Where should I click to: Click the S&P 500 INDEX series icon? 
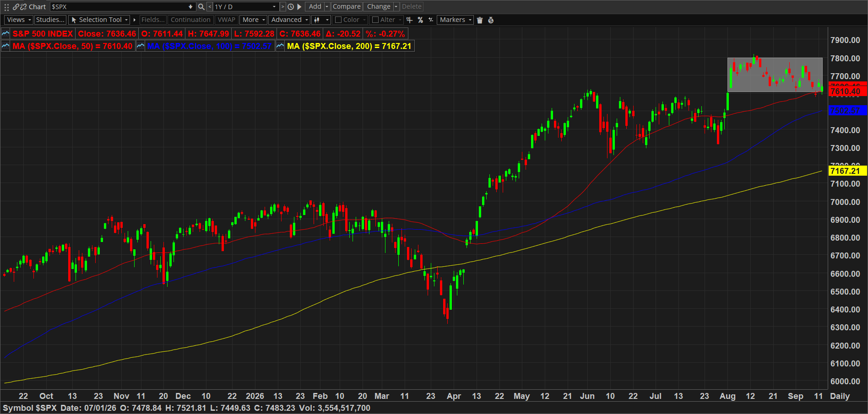click(5, 34)
